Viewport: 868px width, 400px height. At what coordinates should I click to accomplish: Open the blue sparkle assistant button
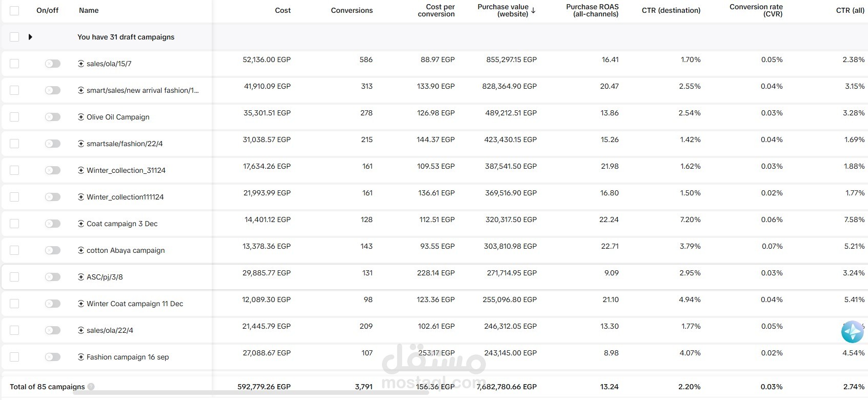click(852, 332)
